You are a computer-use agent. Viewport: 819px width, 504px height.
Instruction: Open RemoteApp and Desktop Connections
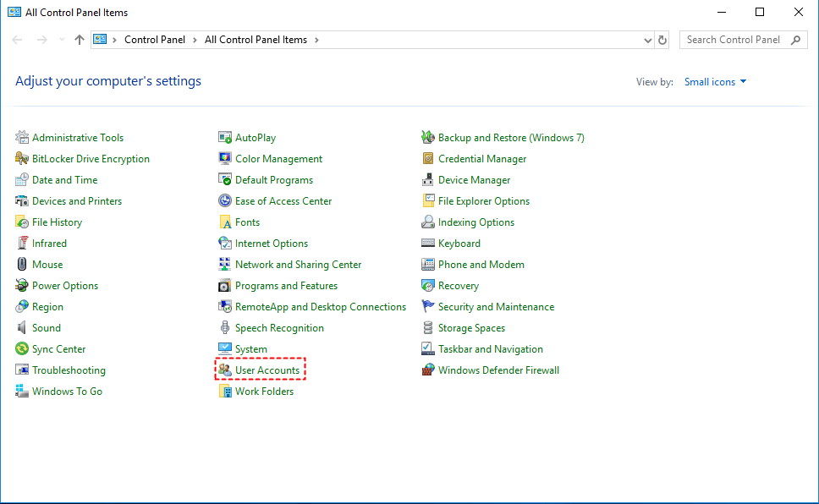tap(321, 307)
